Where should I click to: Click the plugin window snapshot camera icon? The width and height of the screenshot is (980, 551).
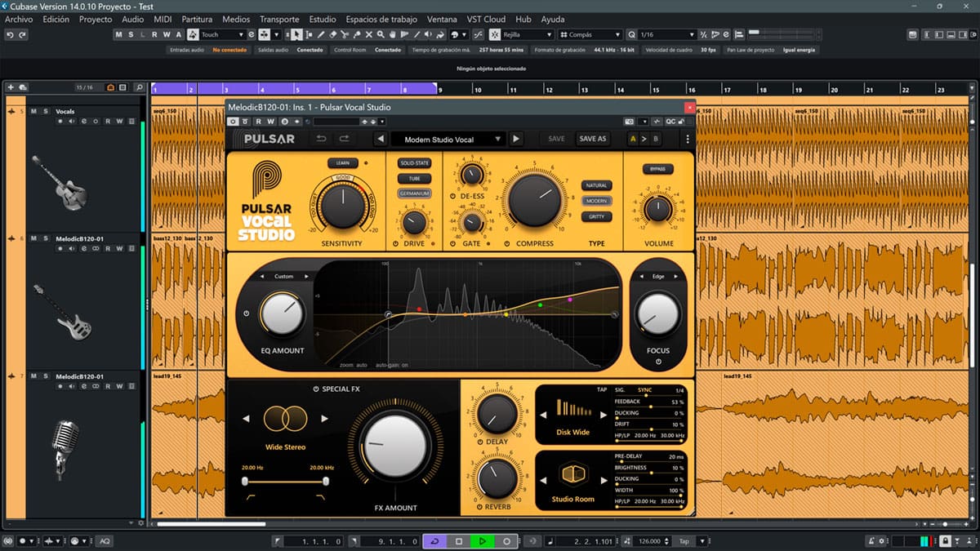tap(629, 122)
